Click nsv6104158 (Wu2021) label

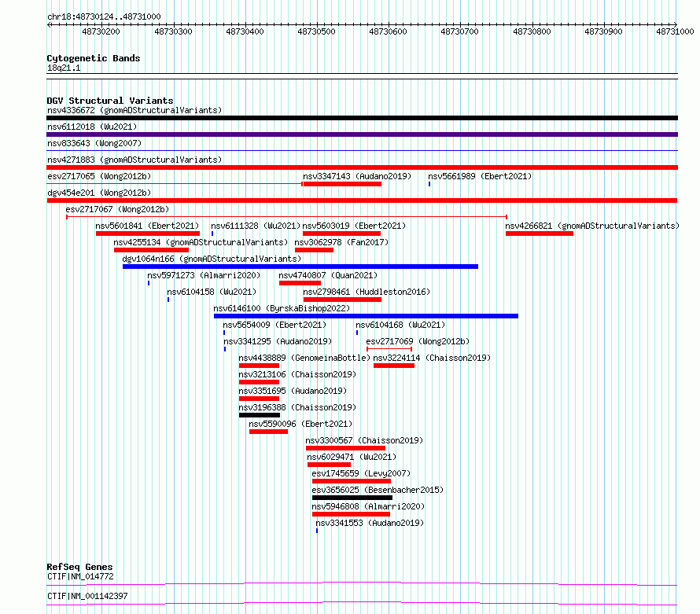[x=212, y=292]
